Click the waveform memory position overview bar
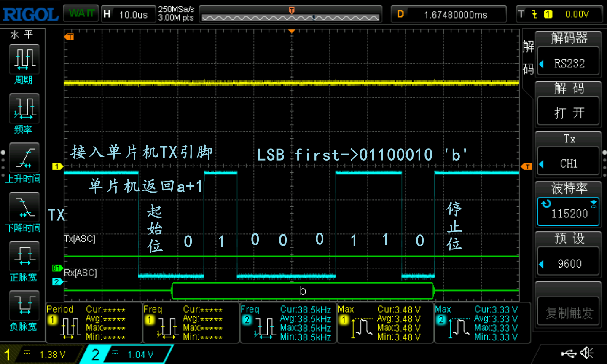Screen dimensions: 607x364 click(290, 14)
